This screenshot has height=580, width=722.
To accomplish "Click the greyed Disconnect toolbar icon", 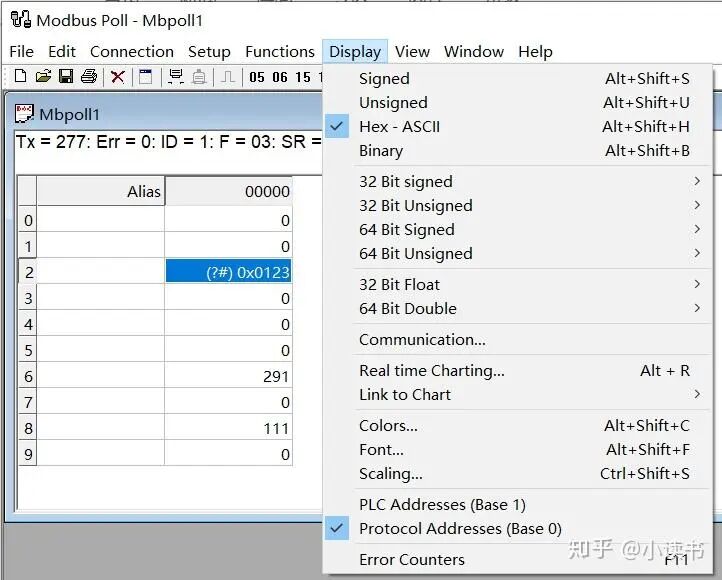I will pyautogui.click(x=199, y=76).
